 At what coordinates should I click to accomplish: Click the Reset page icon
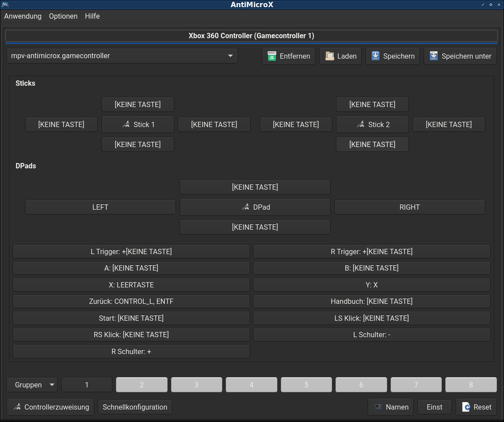(x=466, y=407)
